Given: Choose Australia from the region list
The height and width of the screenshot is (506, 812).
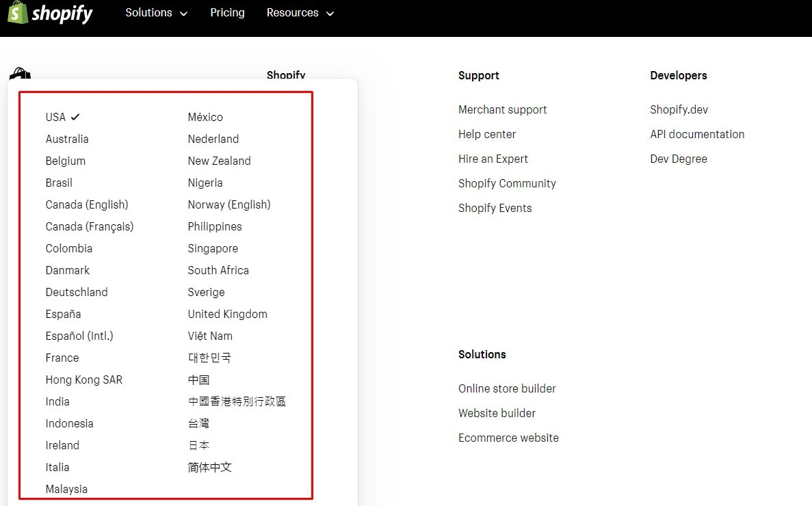Looking at the screenshot, I should click(67, 139).
